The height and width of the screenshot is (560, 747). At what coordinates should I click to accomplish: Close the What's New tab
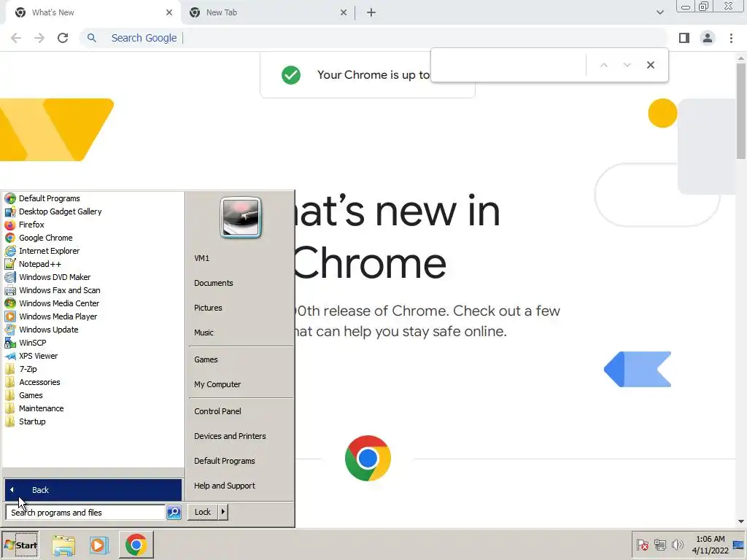point(169,12)
